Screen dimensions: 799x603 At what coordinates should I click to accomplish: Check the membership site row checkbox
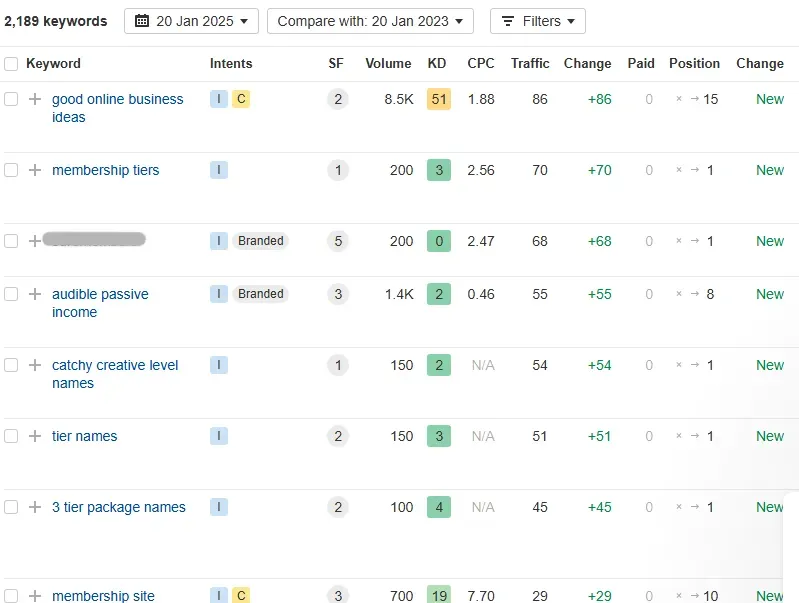(11, 595)
